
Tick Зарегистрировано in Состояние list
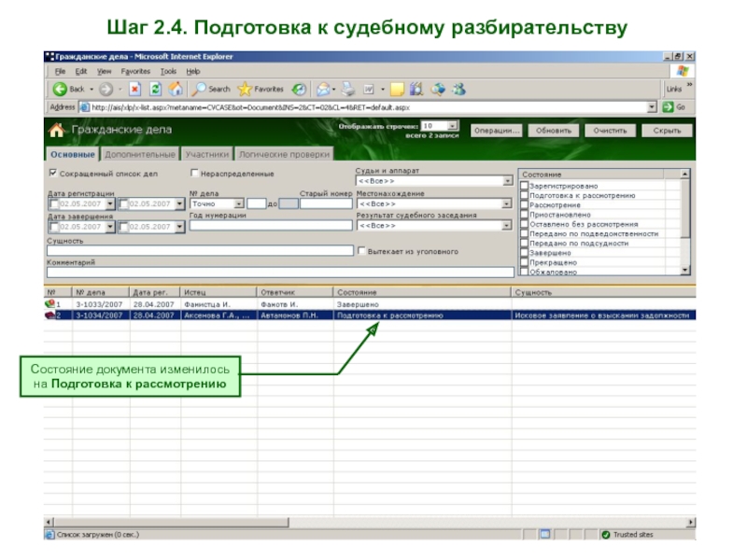tap(524, 186)
